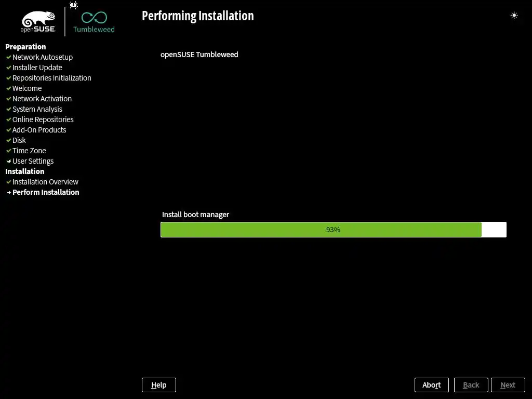Select Installation Overview step text
Screen dimensions: 532x399
(46, 182)
